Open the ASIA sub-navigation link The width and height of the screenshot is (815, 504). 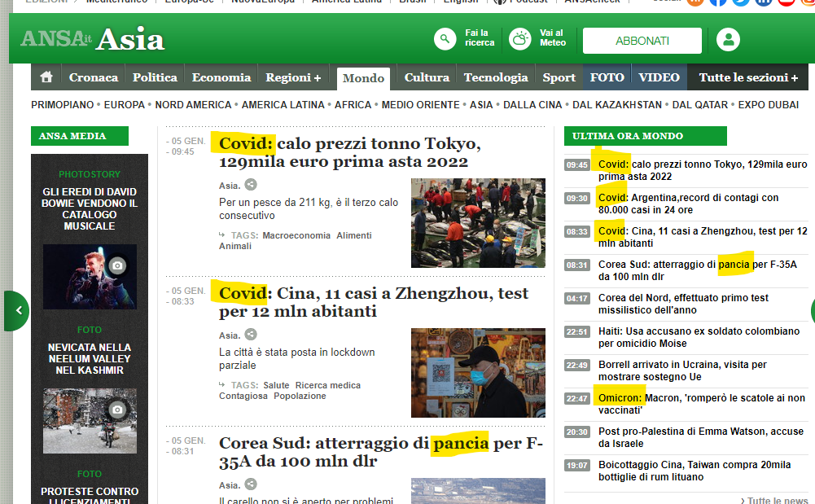point(481,105)
